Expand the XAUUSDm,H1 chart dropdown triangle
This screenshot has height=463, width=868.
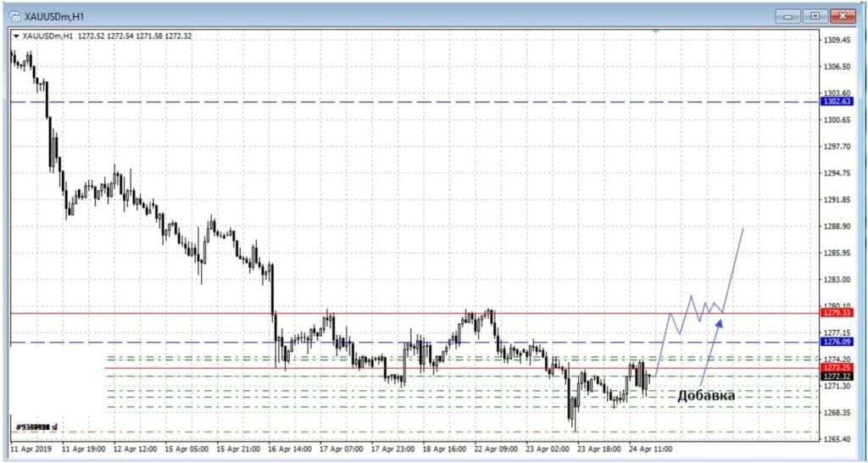click(x=16, y=36)
